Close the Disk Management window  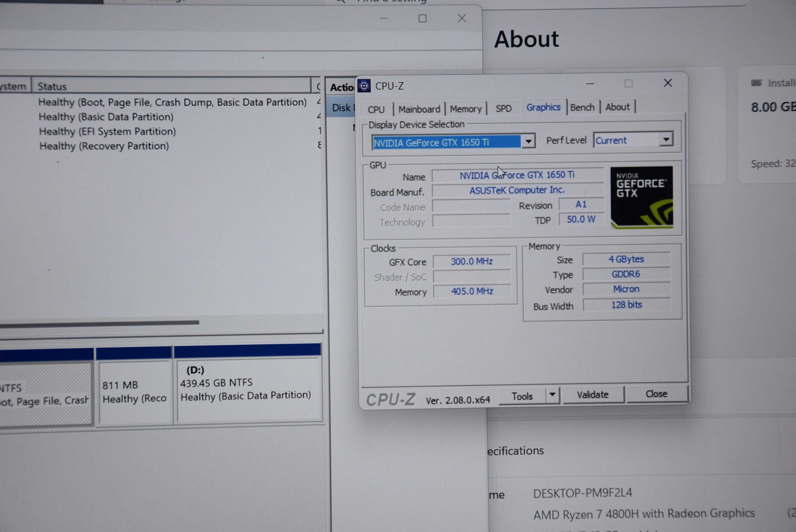point(462,18)
